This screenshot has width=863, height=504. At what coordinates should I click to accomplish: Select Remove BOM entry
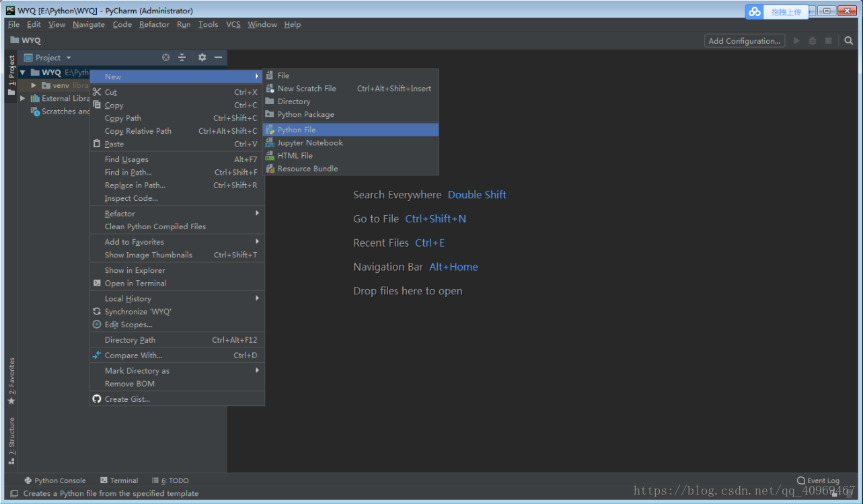point(177,384)
